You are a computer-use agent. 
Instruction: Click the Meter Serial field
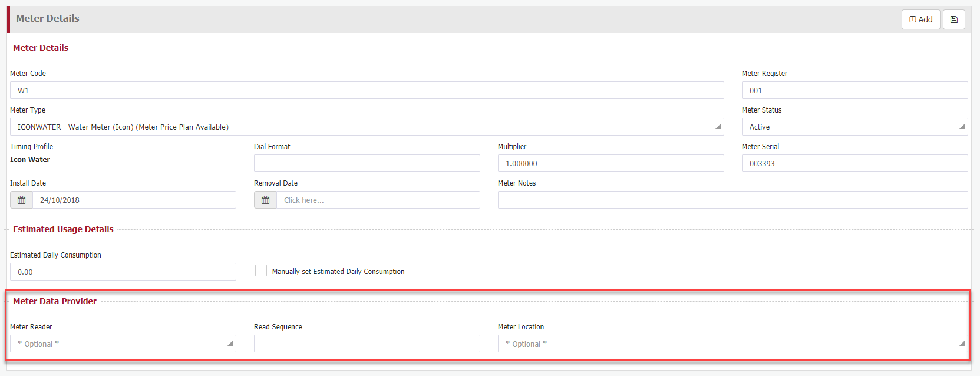tap(854, 163)
